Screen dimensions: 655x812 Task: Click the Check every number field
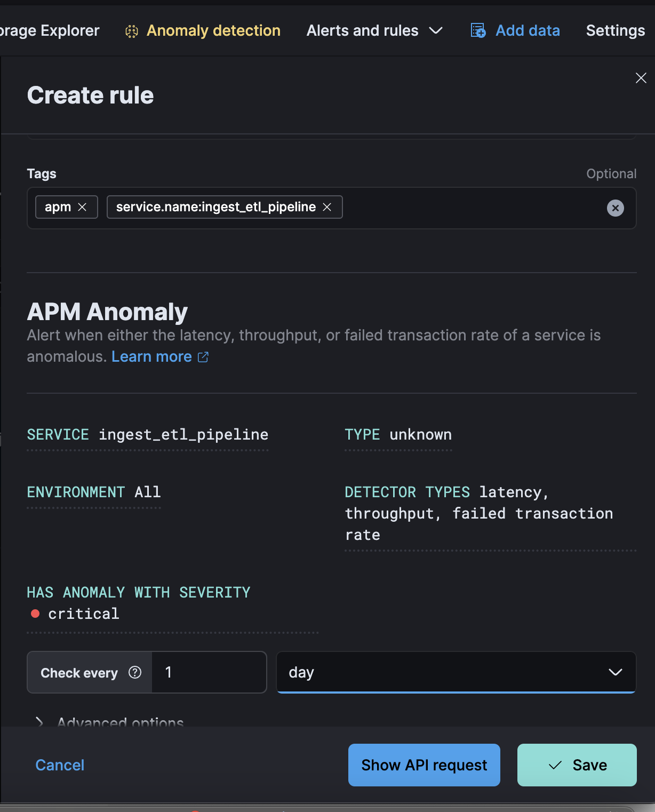(x=209, y=672)
